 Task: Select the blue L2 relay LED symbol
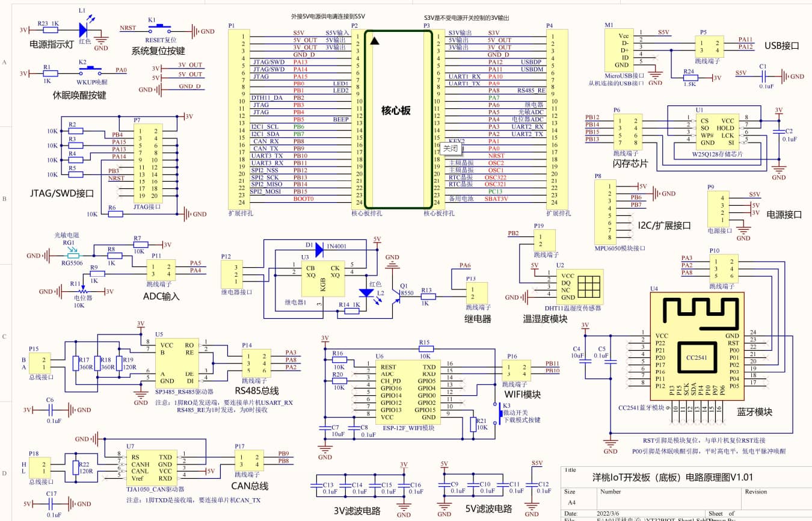click(366, 292)
